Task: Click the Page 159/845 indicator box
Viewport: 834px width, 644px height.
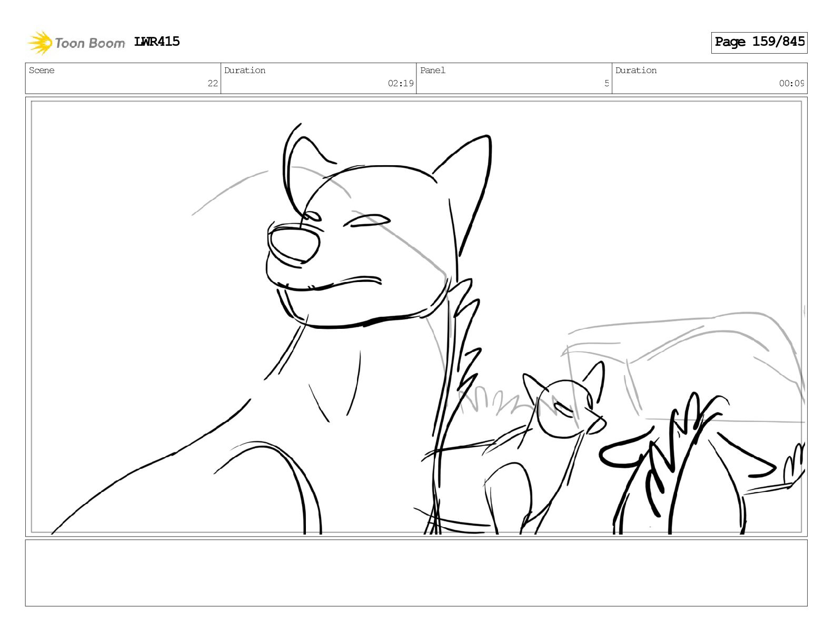Action: coord(759,42)
